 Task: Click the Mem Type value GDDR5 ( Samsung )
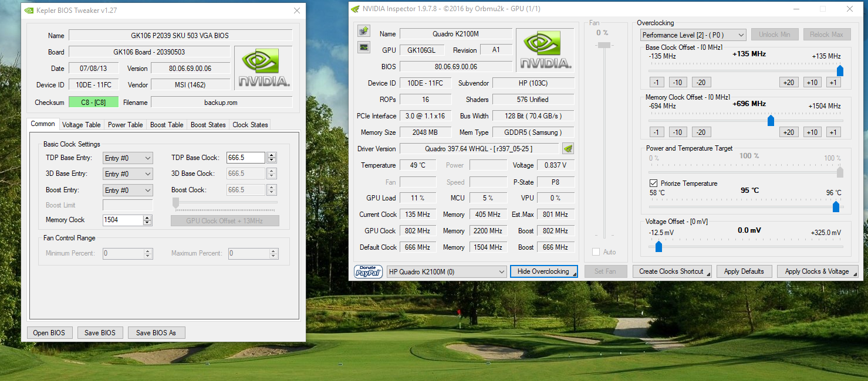tap(533, 132)
